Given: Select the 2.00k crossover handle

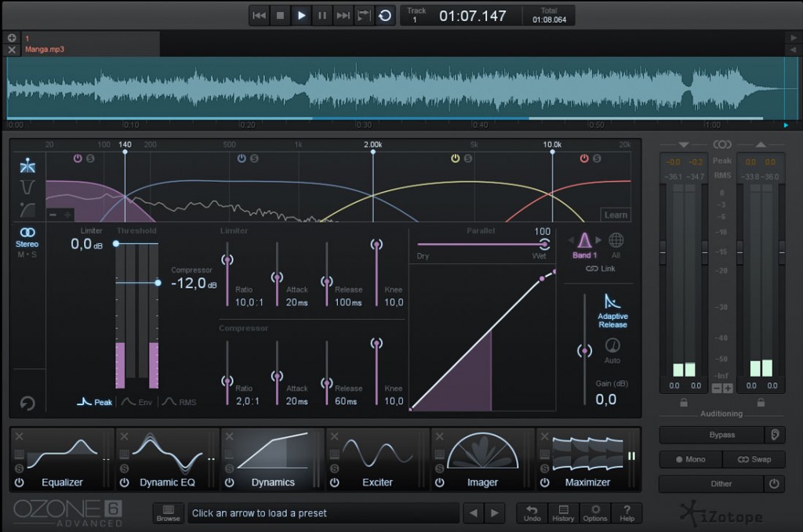Looking at the screenshot, I should click(372, 152).
